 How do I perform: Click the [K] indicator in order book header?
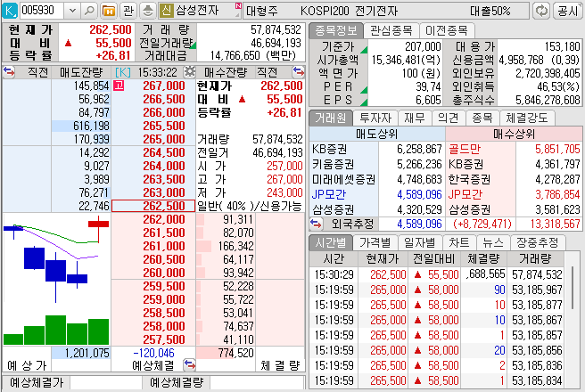[123, 72]
